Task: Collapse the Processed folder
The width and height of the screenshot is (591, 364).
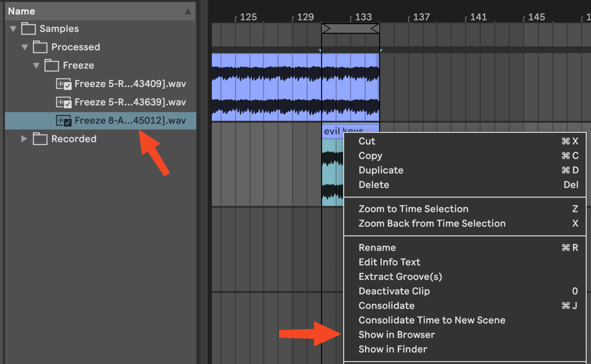Action: point(25,47)
